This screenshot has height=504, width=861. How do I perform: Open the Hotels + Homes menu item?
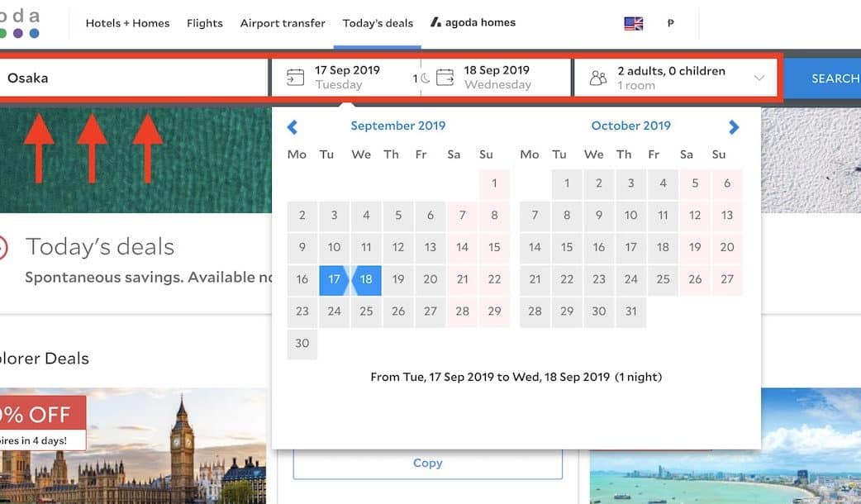coord(127,23)
